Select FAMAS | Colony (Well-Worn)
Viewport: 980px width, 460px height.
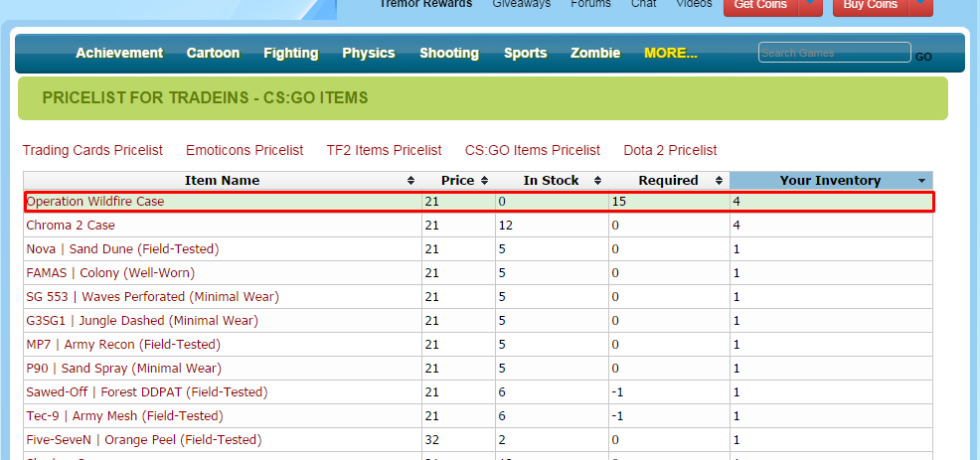point(110,273)
